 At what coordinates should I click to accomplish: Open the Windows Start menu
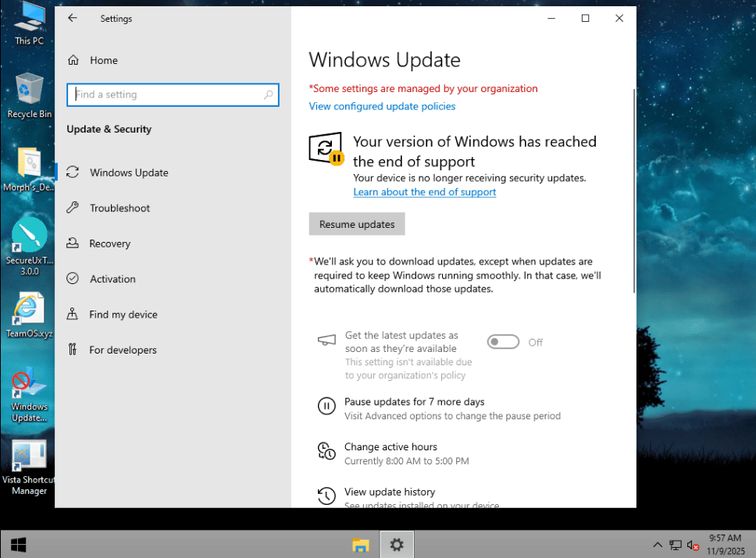tap(18, 545)
